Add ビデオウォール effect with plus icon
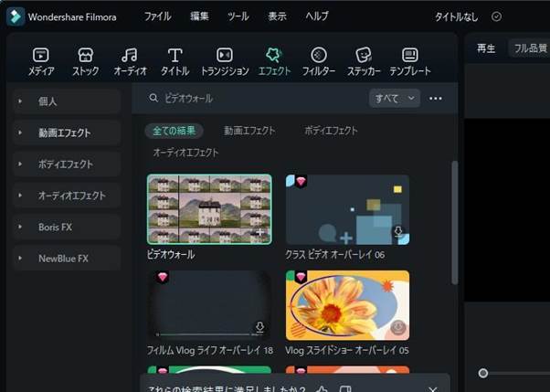550x392 pixels. click(x=260, y=232)
